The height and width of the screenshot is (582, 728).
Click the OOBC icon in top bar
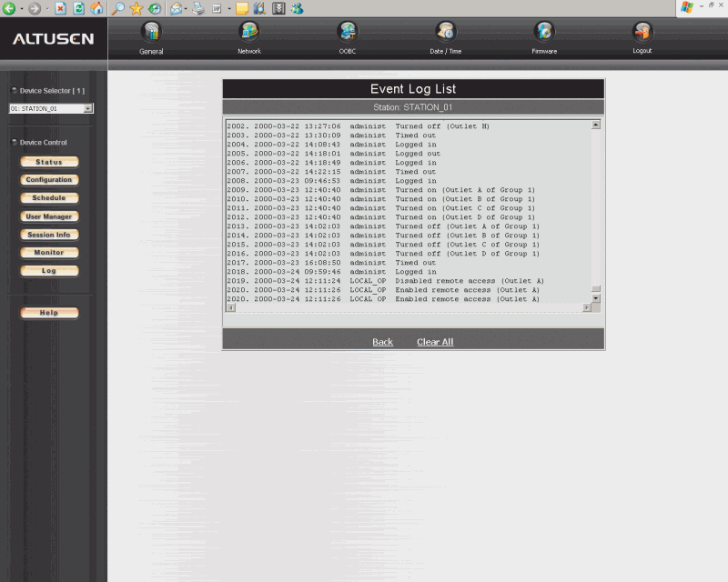pyautogui.click(x=348, y=33)
